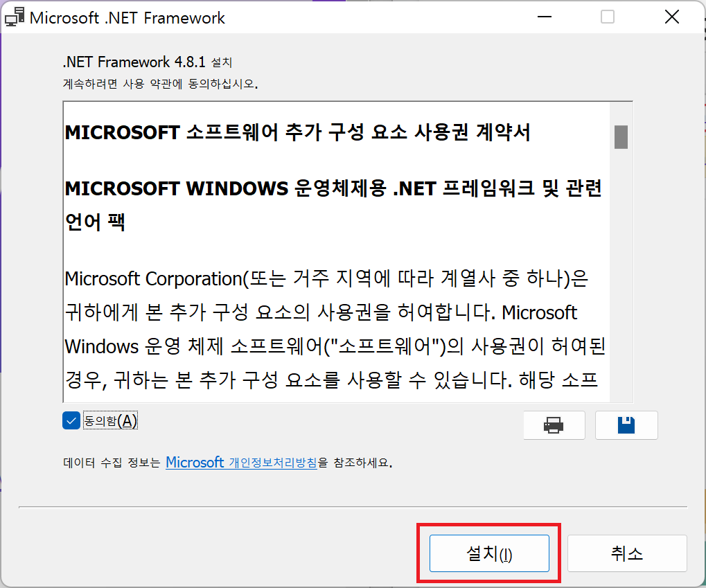Click the .NET Framework installer title icon

pyautogui.click(x=15, y=17)
